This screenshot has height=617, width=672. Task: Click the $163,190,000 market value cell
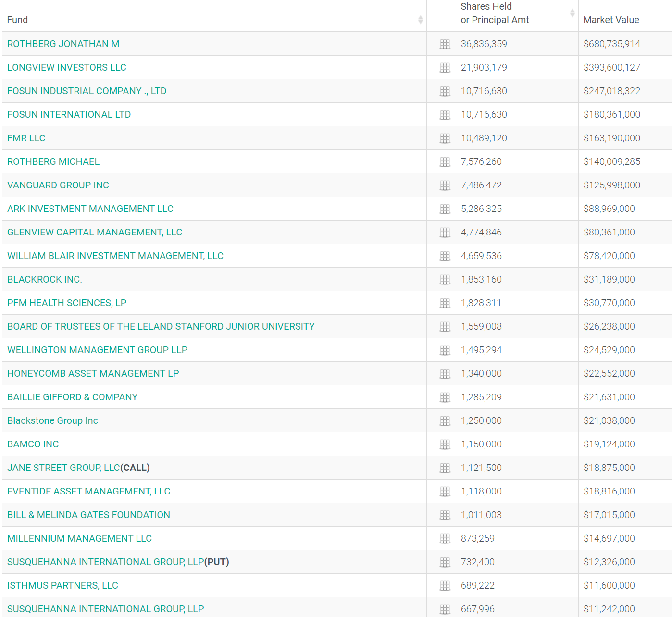pos(612,138)
